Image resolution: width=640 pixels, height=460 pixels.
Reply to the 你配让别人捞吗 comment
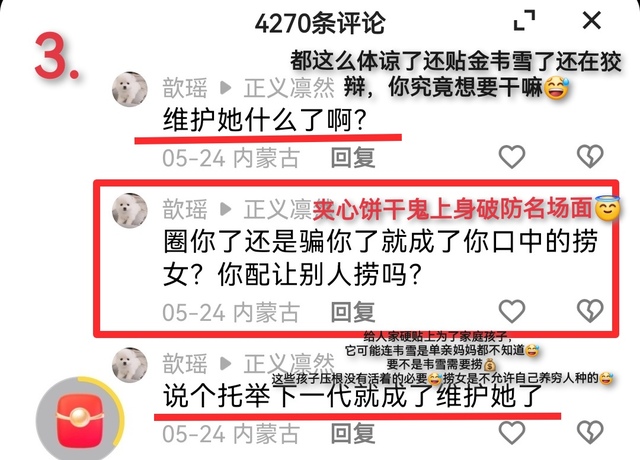(x=353, y=312)
